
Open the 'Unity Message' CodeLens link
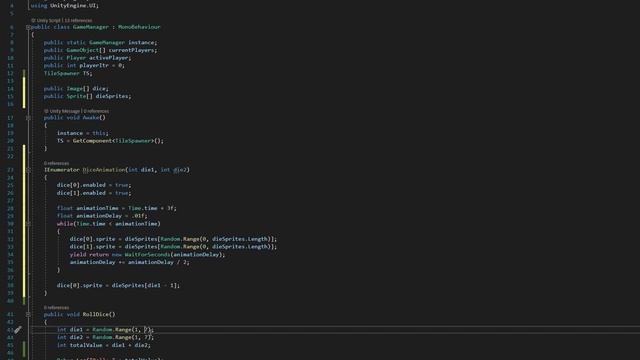coord(64,111)
